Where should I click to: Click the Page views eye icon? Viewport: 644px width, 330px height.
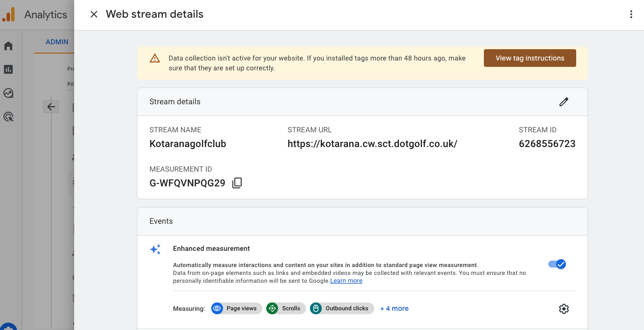click(x=217, y=308)
